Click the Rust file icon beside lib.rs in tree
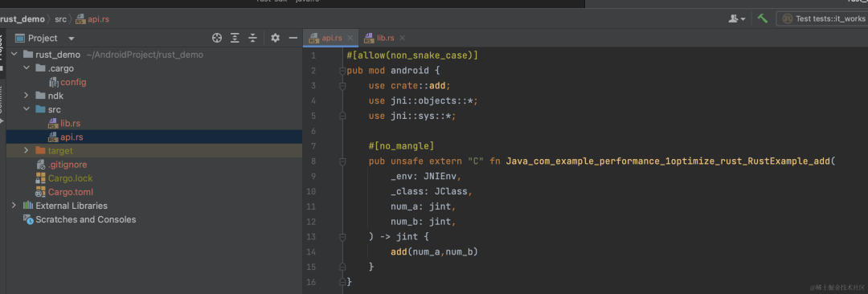868x294 pixels. [x=53, y=123]
